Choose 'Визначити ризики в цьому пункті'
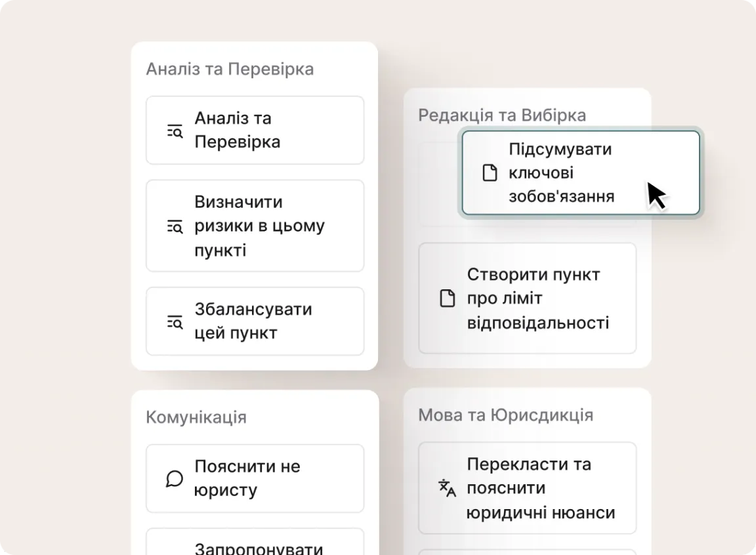 (x=255, y=226)
